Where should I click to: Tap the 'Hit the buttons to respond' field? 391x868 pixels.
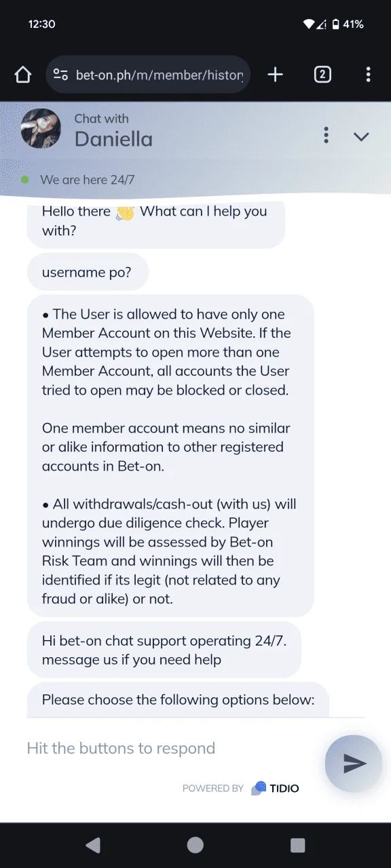coord(170,748)
